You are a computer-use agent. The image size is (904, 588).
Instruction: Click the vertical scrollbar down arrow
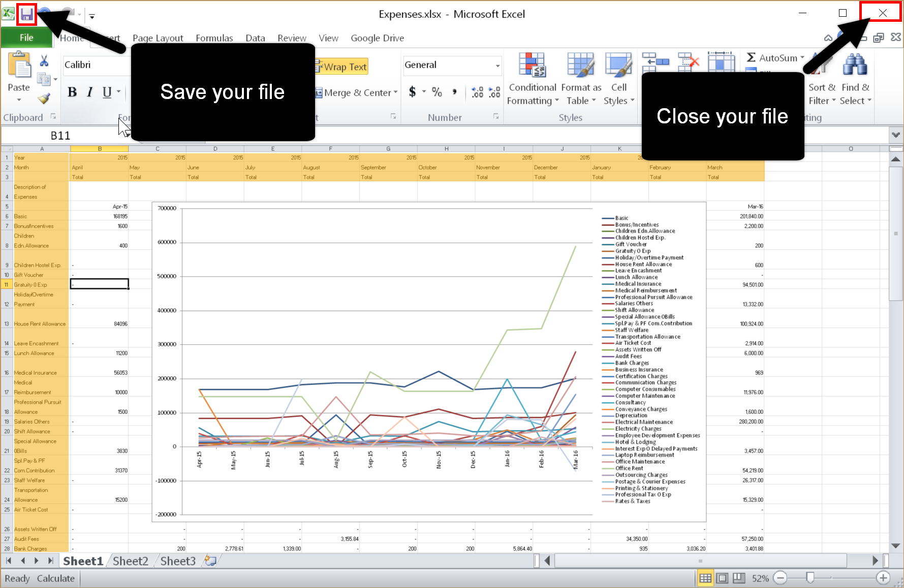[896, 546]
